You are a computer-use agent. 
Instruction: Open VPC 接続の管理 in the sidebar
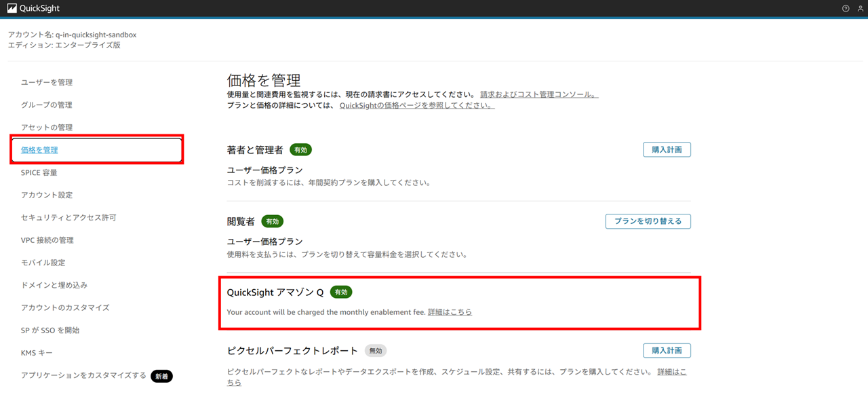coord(47,240)
